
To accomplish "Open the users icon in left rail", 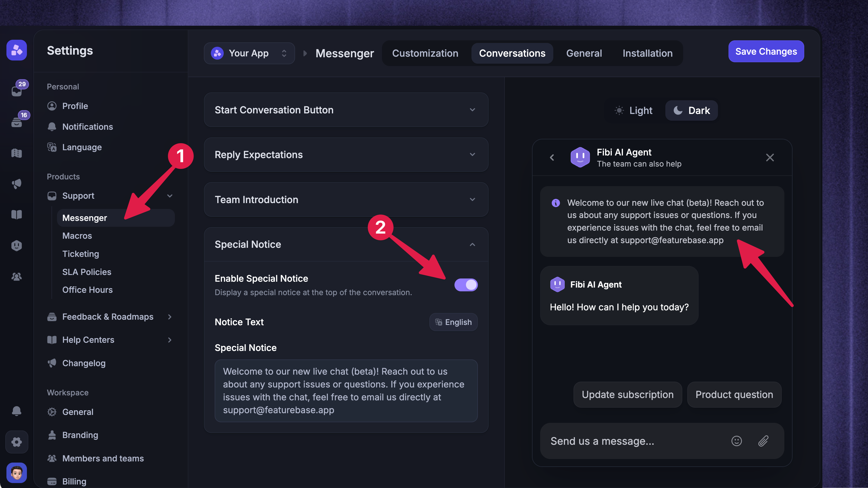I will click(x=16, y=276).
